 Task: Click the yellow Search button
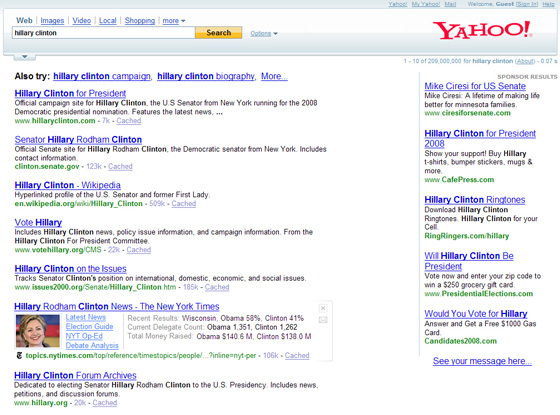[219, 33]
